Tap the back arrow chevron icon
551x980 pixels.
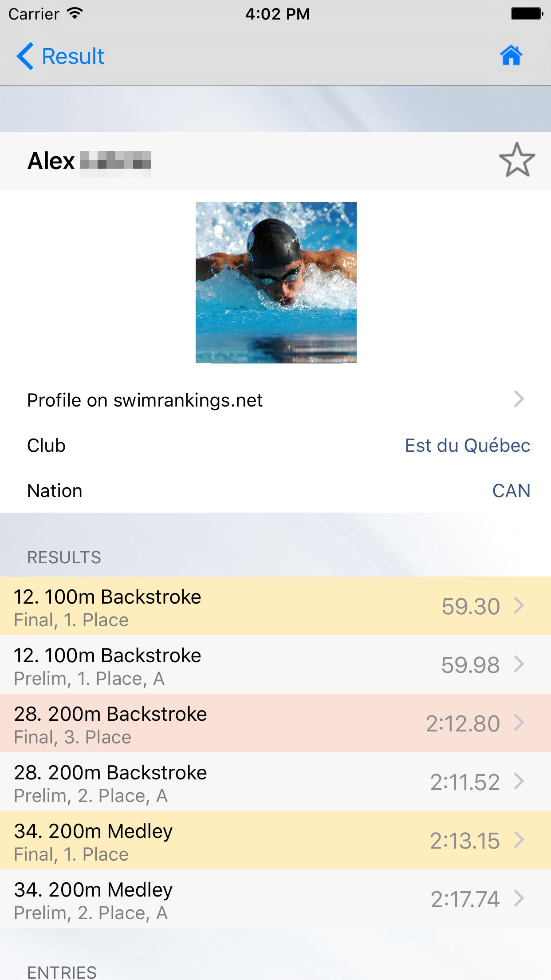(25, 56)
